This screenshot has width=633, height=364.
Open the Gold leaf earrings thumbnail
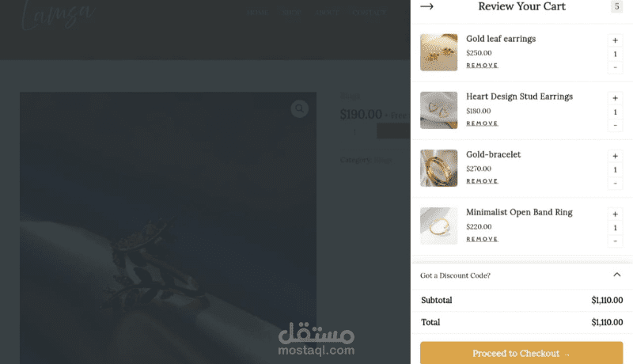pos(439,52)
